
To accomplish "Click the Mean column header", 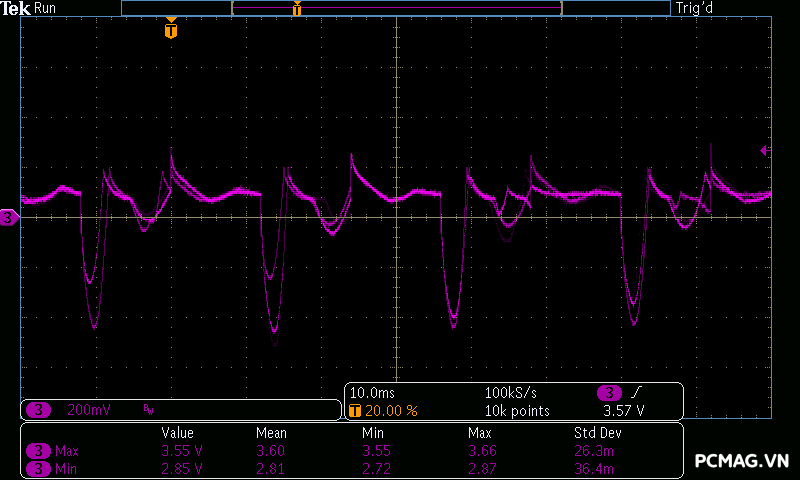I will pos(271,433).
